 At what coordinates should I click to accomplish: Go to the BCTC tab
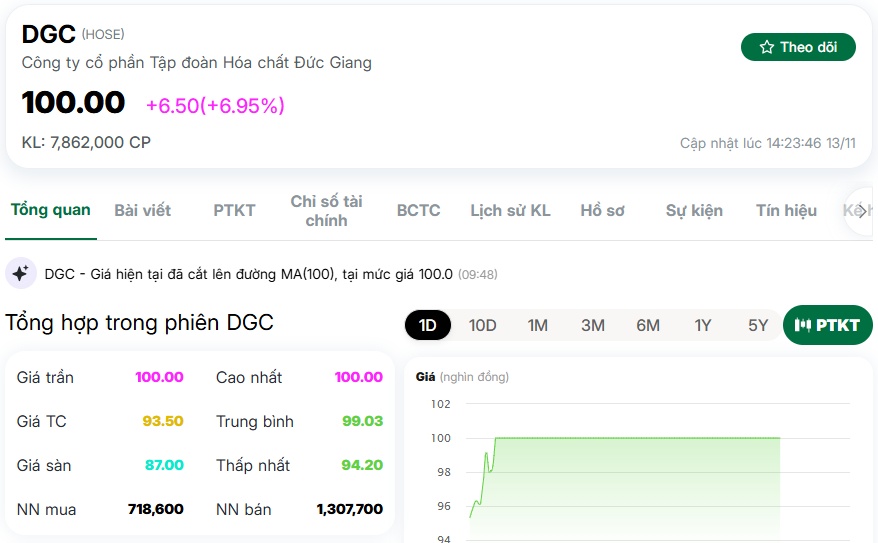418,210
